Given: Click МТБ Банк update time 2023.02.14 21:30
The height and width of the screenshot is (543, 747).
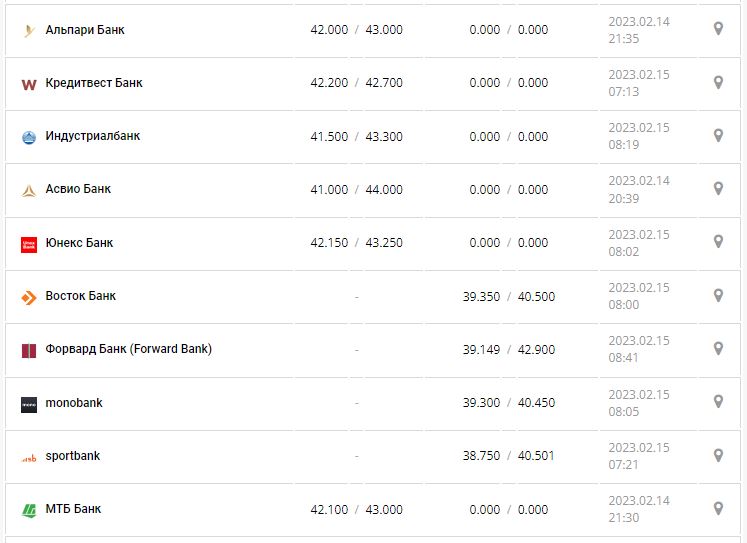Looking at the screenshot, I should (x=638, y=509).
